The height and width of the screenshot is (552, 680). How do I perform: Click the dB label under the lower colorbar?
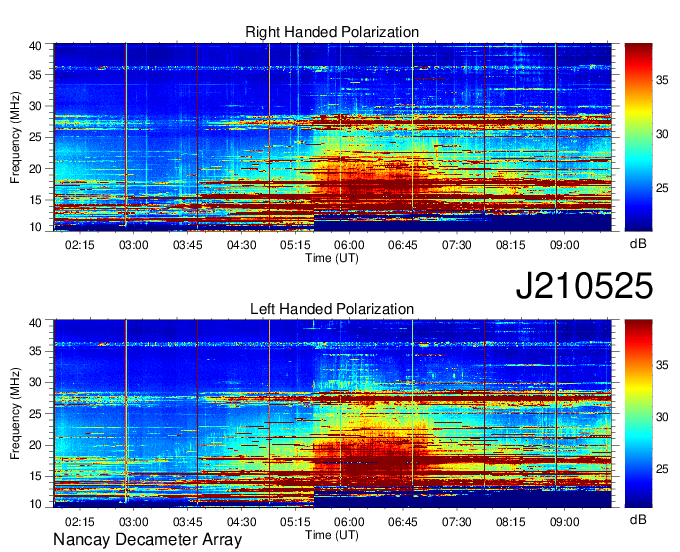(x=638, y=520)
